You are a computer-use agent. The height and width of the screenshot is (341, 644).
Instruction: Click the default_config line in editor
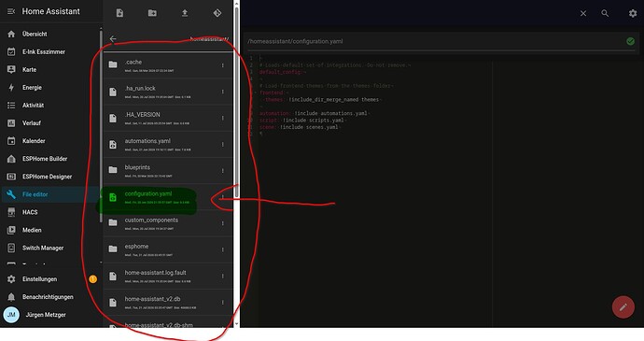click(283, 72)
